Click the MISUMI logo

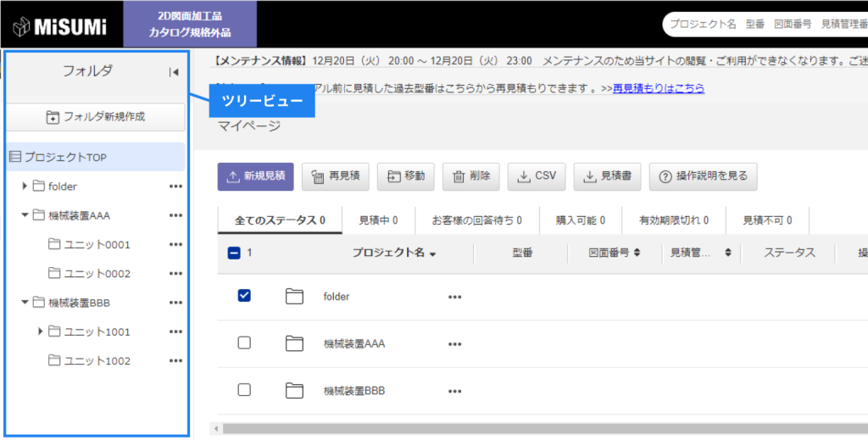click(60, 26)
